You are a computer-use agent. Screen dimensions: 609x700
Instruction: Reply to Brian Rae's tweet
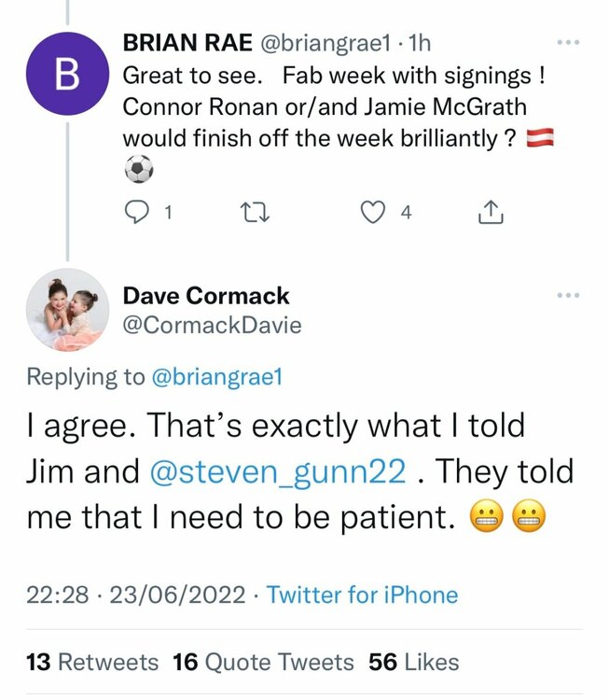click(x=136, y=213)
